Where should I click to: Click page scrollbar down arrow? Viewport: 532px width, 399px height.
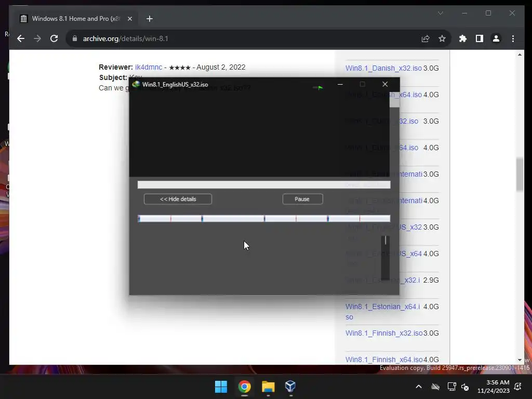click(x=520, y=360)
